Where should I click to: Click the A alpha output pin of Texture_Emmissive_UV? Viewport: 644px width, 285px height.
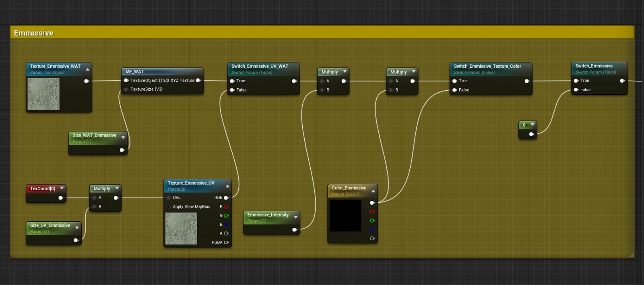[x=226, y=233]
